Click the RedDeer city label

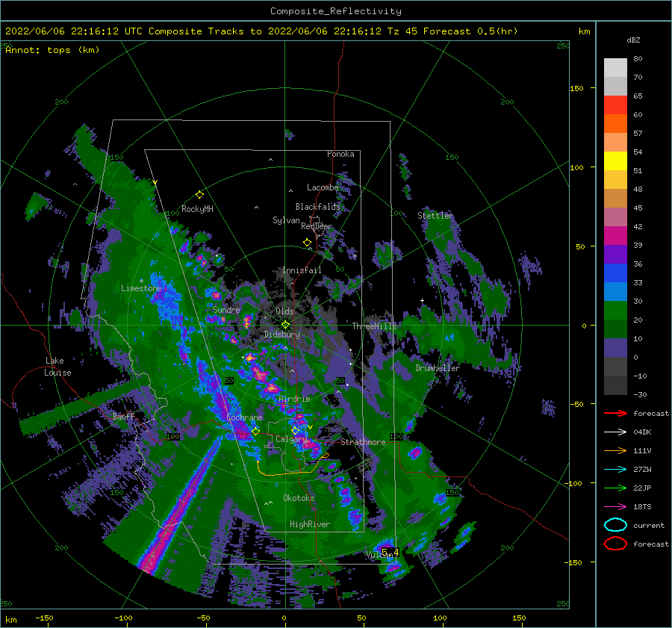tap(317, 226)
